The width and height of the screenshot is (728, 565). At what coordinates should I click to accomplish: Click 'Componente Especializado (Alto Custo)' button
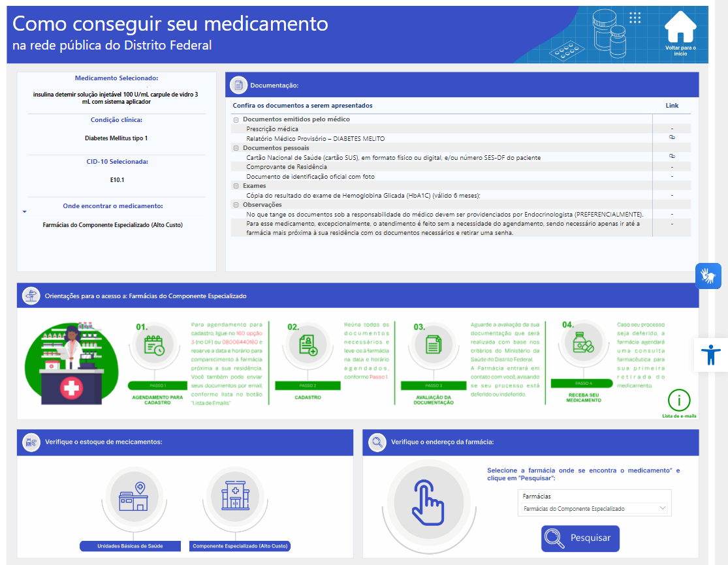[240, 546]
